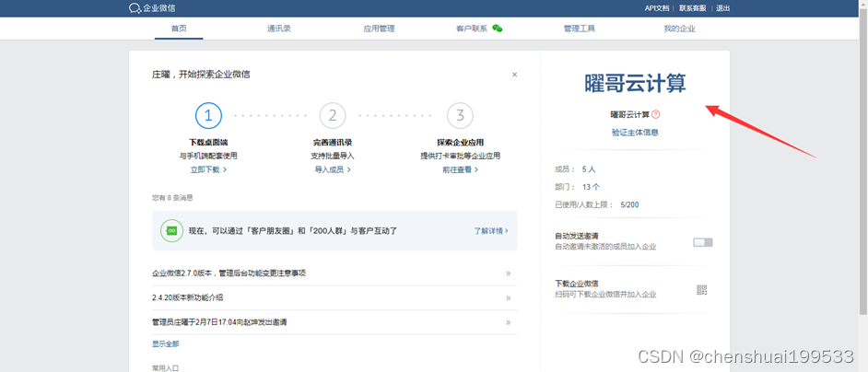
Task: Click the 导入成员 link
Action: point(333,169)
